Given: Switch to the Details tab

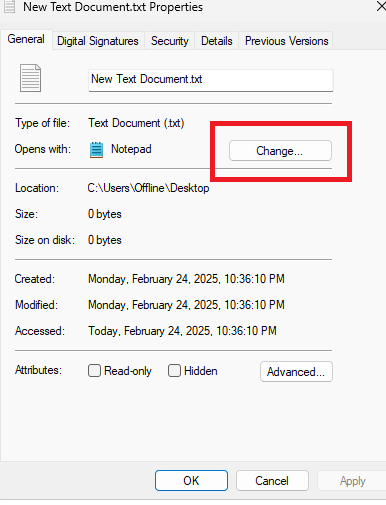Looking at the screenshot, I should [217, 41].
